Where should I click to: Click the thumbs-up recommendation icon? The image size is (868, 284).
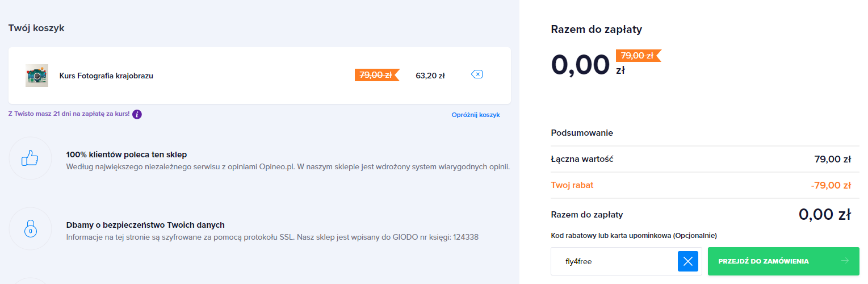30,158
